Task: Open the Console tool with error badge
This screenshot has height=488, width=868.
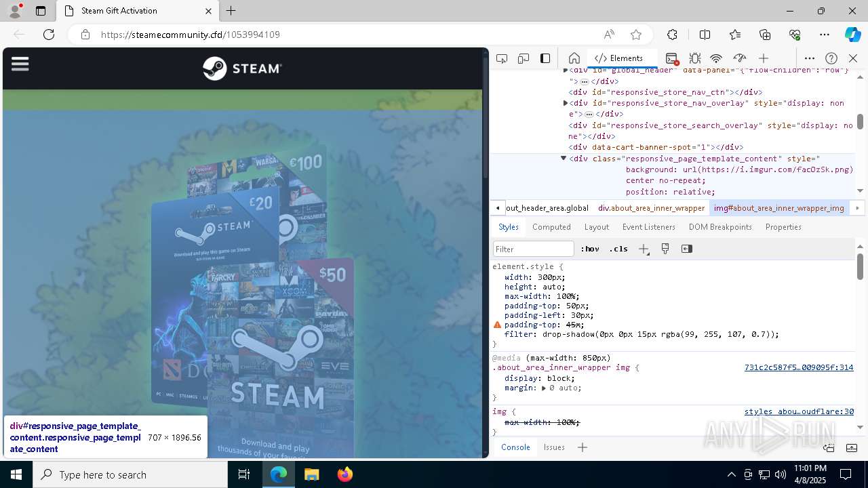Action: click(671, 58)
